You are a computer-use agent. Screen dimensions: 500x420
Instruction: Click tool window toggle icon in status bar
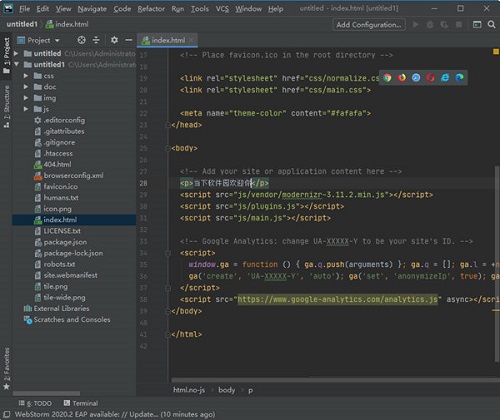pos(6,414)
